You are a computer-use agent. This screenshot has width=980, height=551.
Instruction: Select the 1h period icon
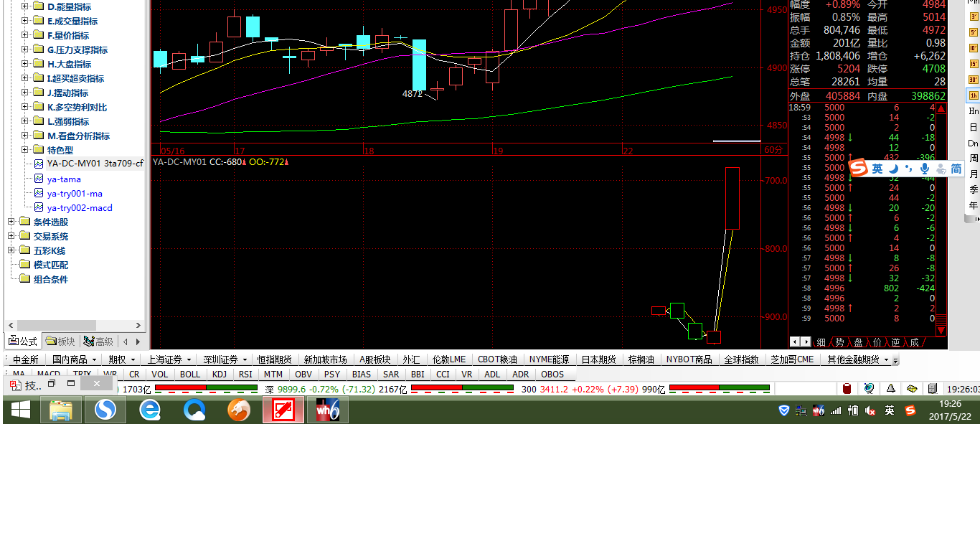point(974,95)
